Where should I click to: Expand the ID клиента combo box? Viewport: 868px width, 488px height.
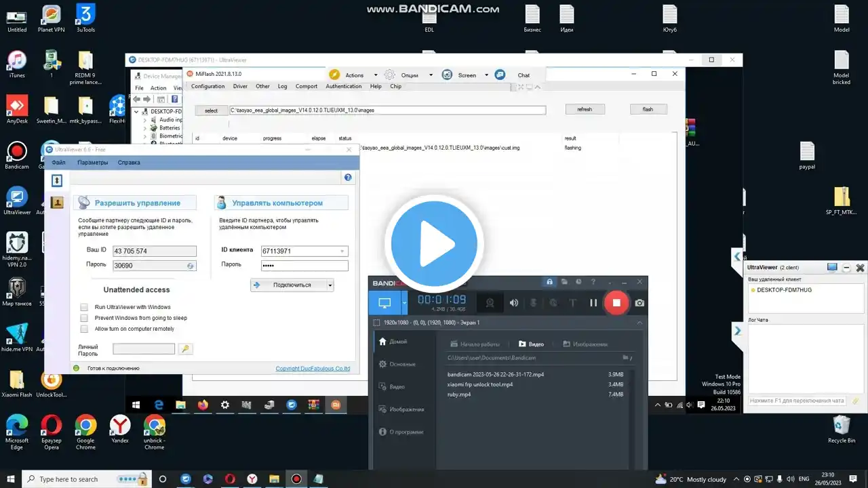click(x=342, y=251)
